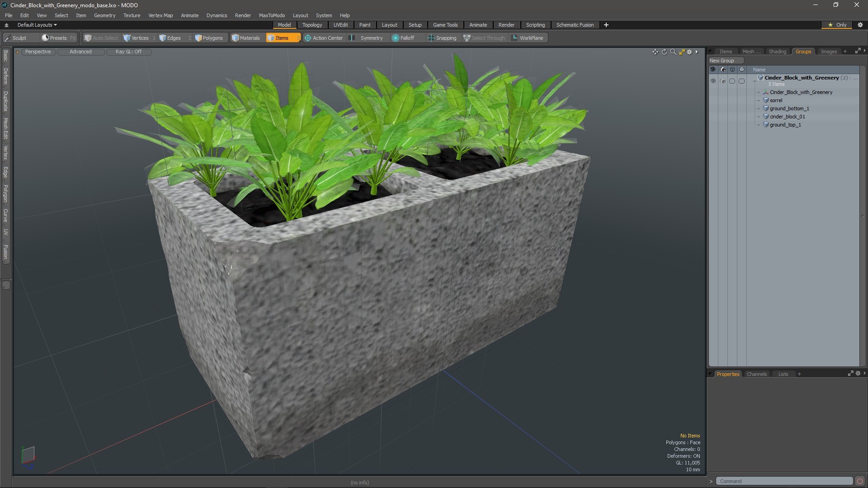Click the yellow maximize viewport icon
This screenshot has width=868, height=488.
click(682, 52)
